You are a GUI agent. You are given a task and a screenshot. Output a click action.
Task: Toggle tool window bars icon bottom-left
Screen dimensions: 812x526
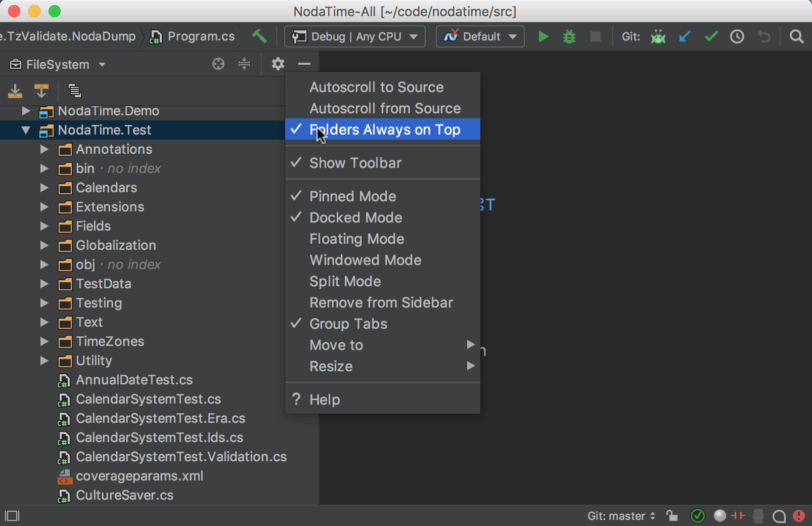(x=12, y=516)
